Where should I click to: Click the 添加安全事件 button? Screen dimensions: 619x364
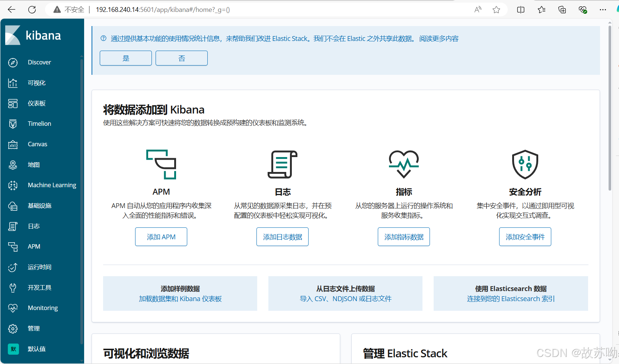pyautogui.click(x=525, y=237)
